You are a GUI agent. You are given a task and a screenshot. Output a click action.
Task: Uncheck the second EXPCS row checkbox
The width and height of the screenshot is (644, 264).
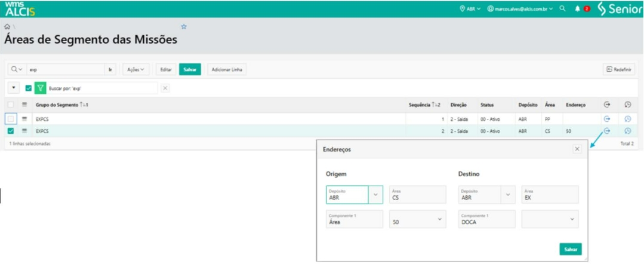pyautogui.click(x=11, y=131)
